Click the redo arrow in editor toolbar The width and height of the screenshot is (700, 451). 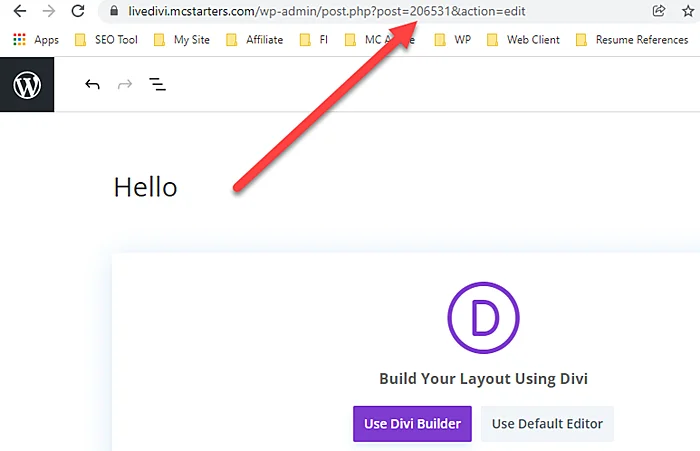click(125, 84)
